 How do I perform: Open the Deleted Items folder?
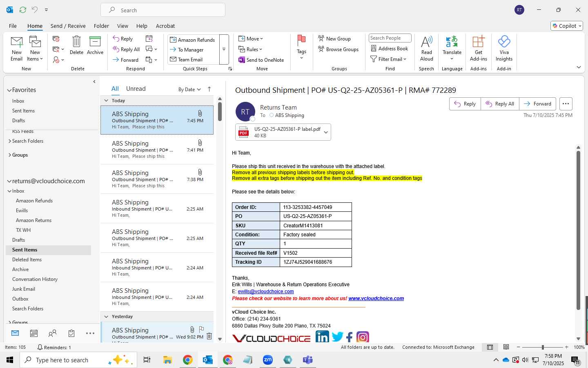click(x=27, y=260)
